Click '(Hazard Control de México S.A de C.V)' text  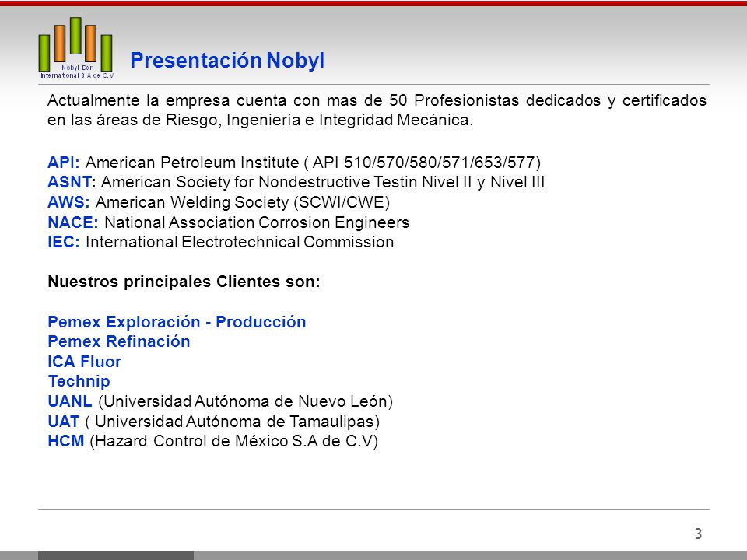coord(234,441)
